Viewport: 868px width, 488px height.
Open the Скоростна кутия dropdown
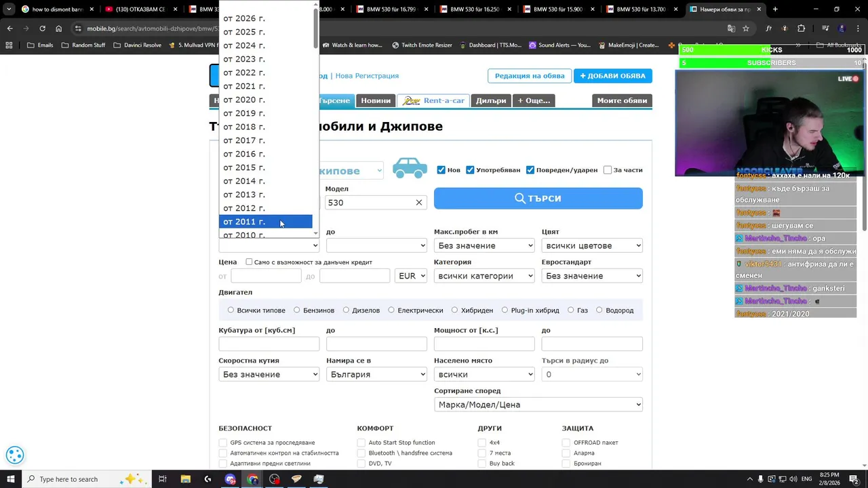pos(269,374)
